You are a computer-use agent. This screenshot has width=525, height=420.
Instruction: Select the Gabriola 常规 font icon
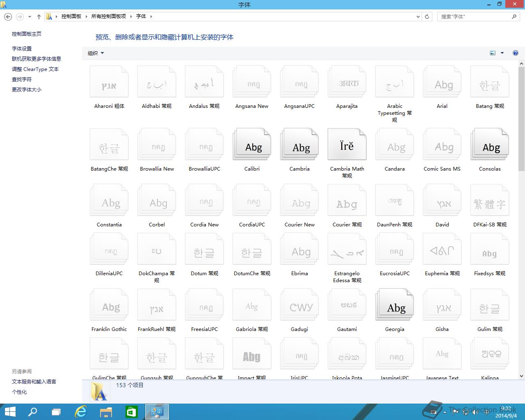tap(252, 305)
